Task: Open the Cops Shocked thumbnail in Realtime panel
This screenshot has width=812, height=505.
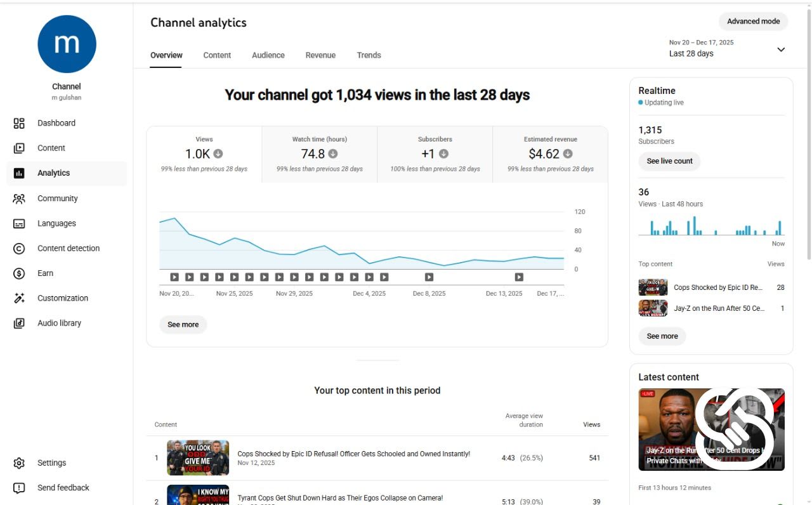Action: [653, 287]
